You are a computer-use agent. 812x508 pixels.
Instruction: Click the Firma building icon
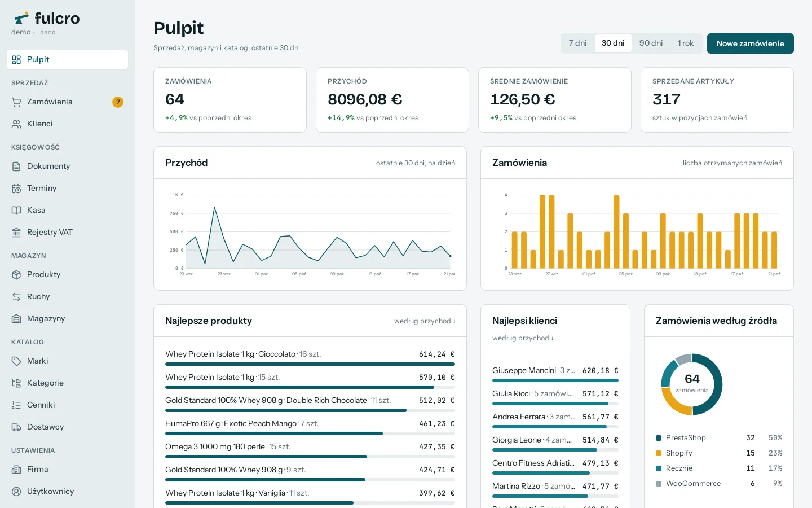pyautogui.click(x=16, y=470)
